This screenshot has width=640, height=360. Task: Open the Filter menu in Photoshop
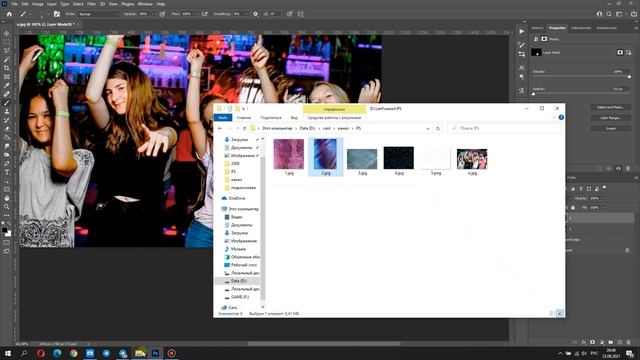(x=91, y=4)
